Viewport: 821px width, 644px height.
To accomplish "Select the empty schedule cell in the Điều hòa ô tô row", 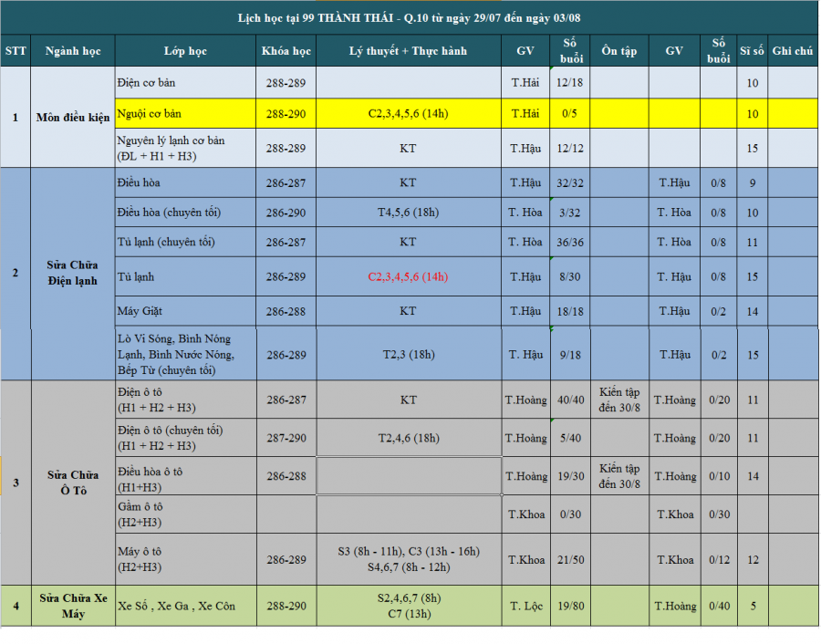I will point(408,476).
